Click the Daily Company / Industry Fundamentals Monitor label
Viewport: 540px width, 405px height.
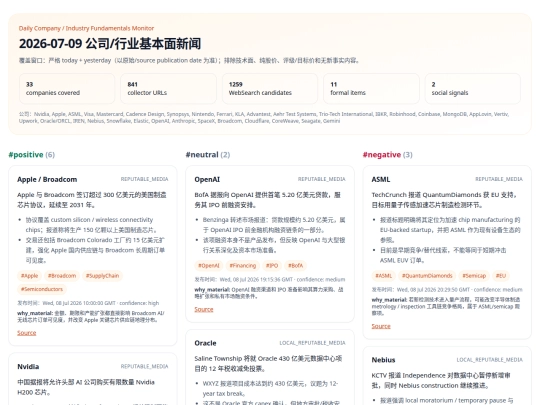point(86,28)
